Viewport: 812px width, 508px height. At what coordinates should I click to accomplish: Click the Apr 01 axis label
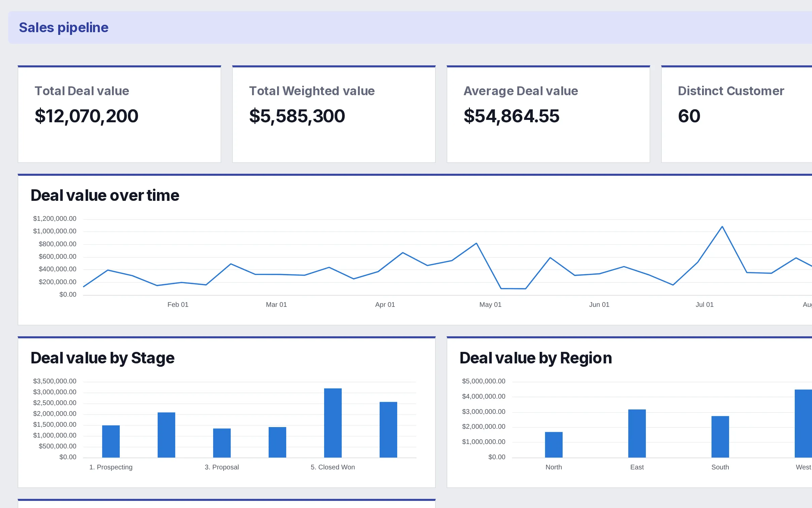(x=385, y=304)
